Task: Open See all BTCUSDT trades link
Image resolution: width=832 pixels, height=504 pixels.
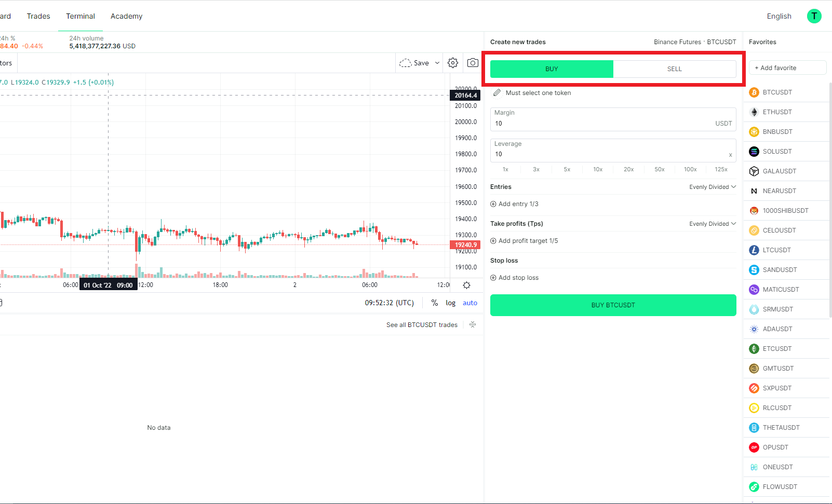Action: tap(422, 325)
